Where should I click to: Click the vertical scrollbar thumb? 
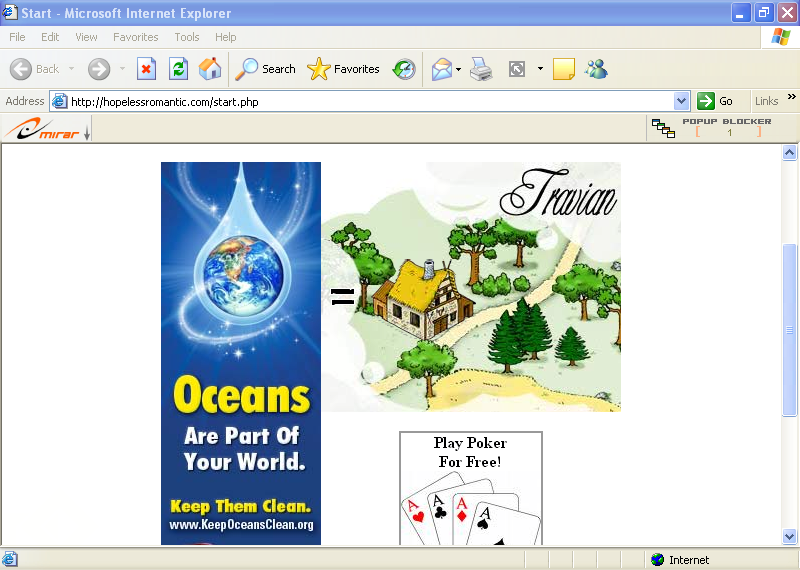tap(789, 330)
